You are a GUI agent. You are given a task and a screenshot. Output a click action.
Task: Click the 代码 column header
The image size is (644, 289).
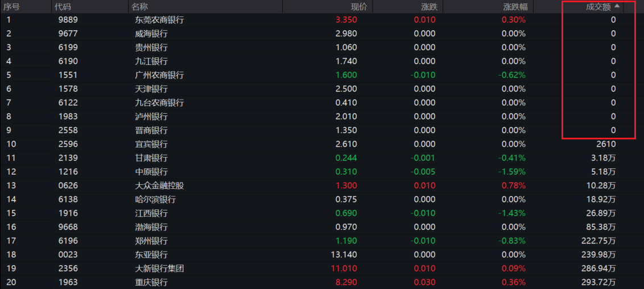tap(61, 6)
